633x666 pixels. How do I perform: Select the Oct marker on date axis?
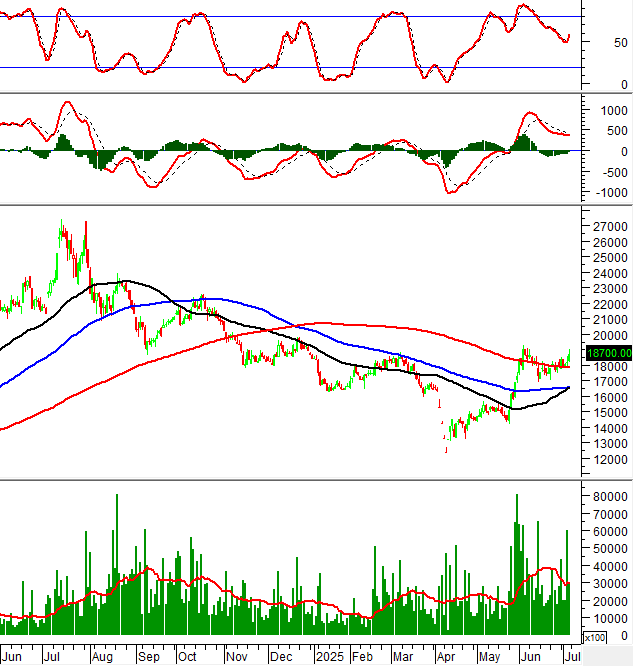coord(188,657)
